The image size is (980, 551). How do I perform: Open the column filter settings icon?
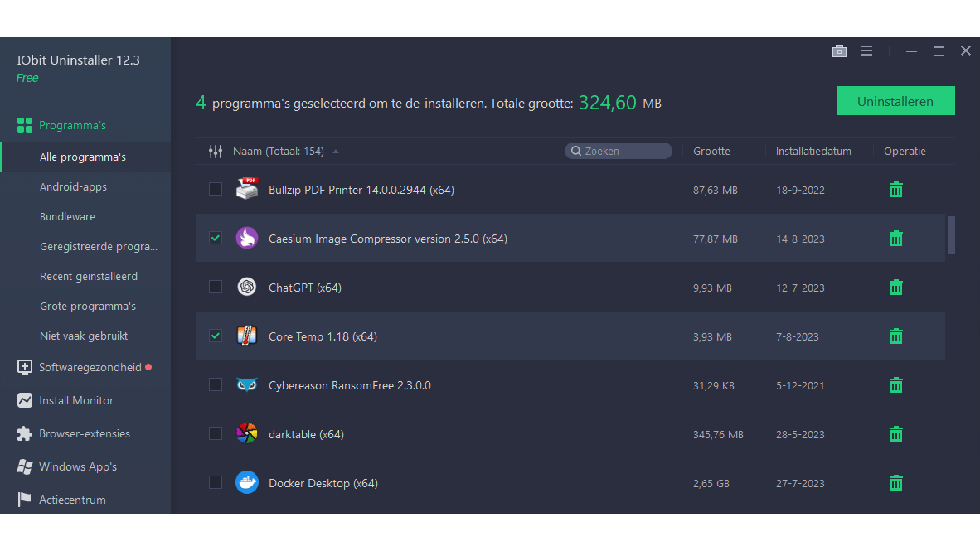[x=216, y=152]
